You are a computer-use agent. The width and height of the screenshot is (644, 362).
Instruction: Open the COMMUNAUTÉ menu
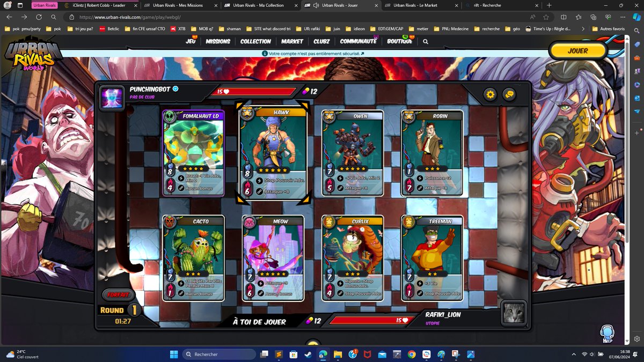click(358, 41)
